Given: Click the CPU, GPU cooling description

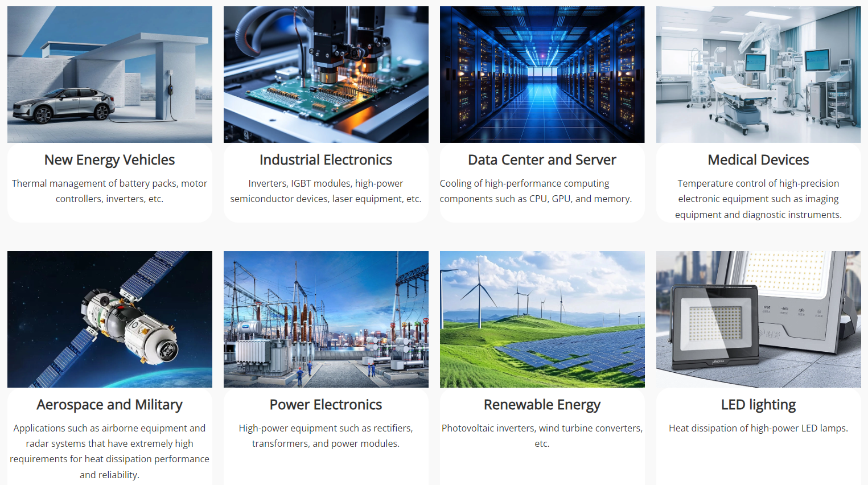Looking at the screenshot, I should [536, 191].
